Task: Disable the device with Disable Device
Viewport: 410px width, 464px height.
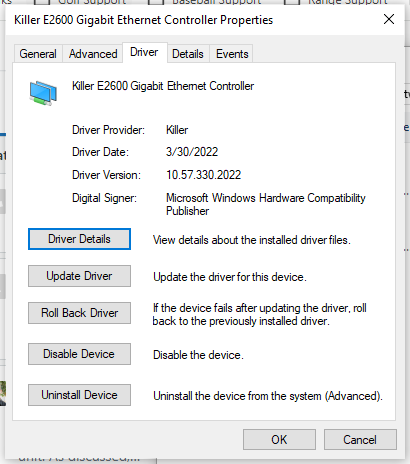Action: click(79, 354)
